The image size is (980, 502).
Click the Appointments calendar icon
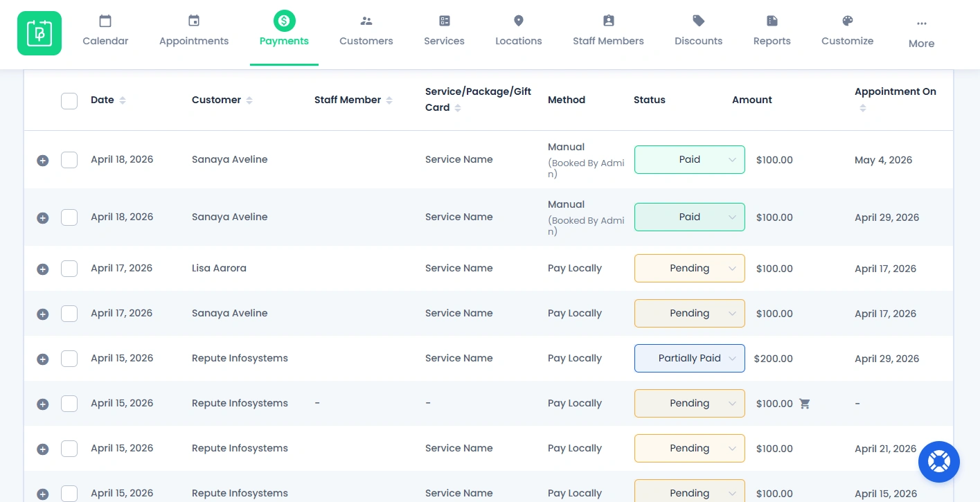(x=194, y=21)
